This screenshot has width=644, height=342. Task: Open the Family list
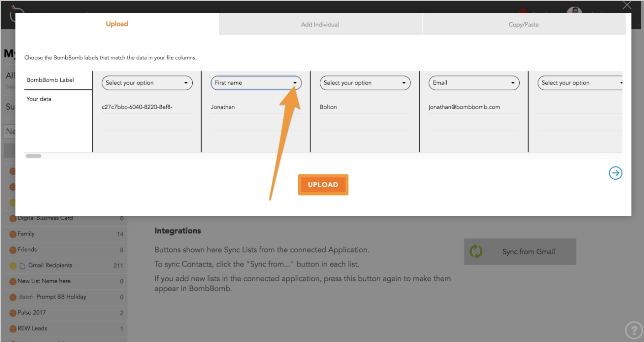click(x=26, y=234)
